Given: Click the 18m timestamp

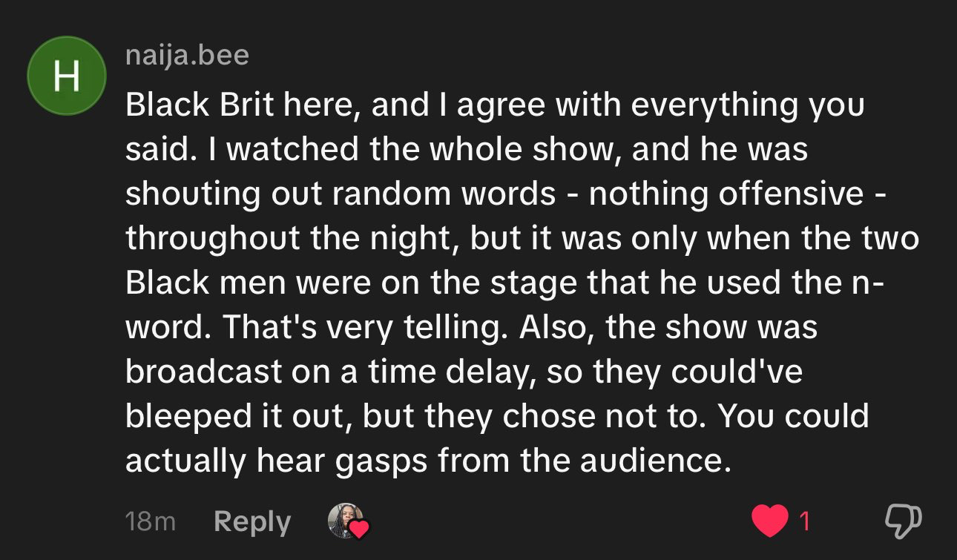Looking at the screenshot, I should (151, 522).
